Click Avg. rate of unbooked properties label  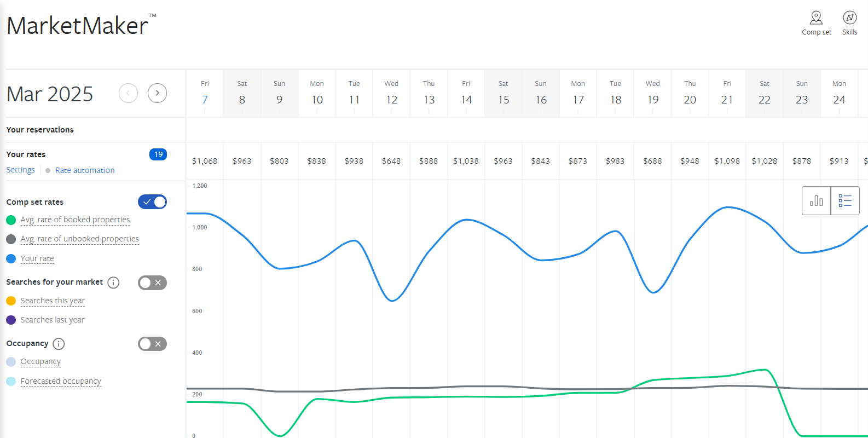[79, 239]
